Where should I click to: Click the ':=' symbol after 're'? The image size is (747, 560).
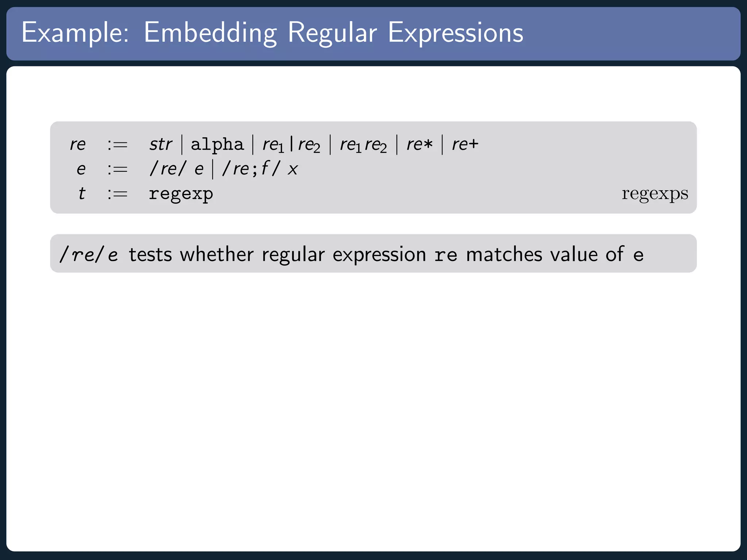click(117, 145)
